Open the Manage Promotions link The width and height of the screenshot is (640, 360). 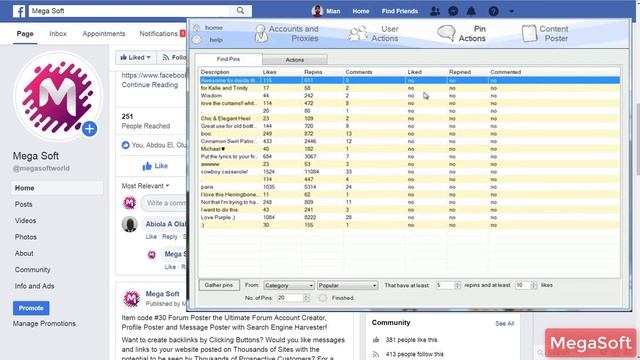[44, 323]
